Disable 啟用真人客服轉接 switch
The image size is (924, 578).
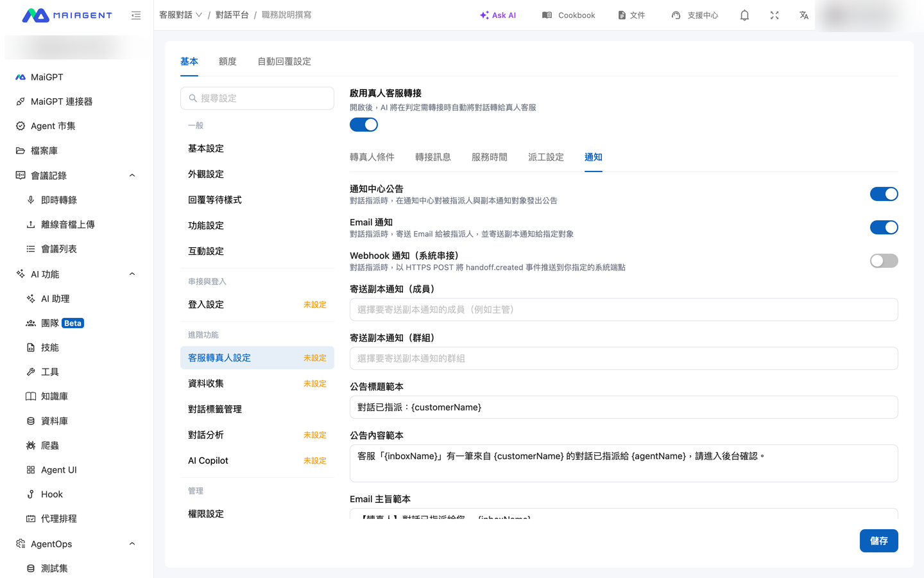(x=364, y=125)
